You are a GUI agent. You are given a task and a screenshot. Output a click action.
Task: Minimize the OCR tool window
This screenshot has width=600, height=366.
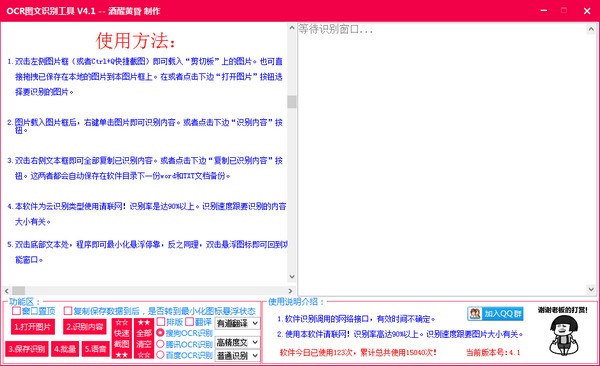[543, 11]
